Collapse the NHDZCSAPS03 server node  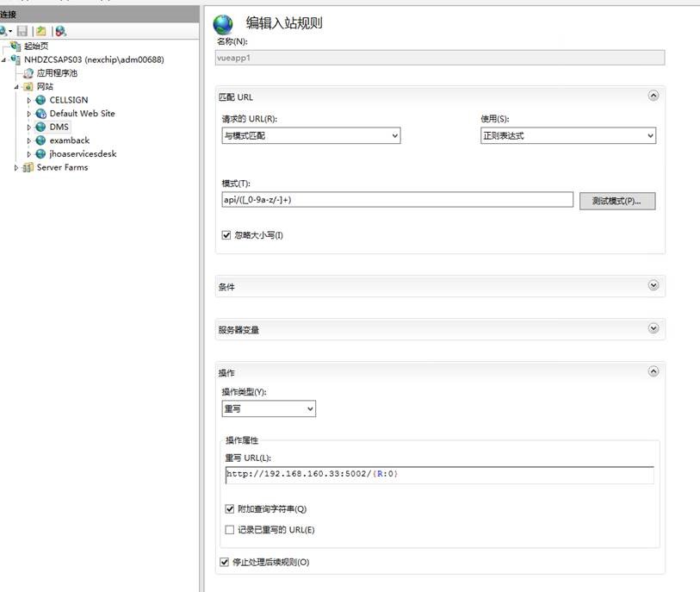[4, 59]
